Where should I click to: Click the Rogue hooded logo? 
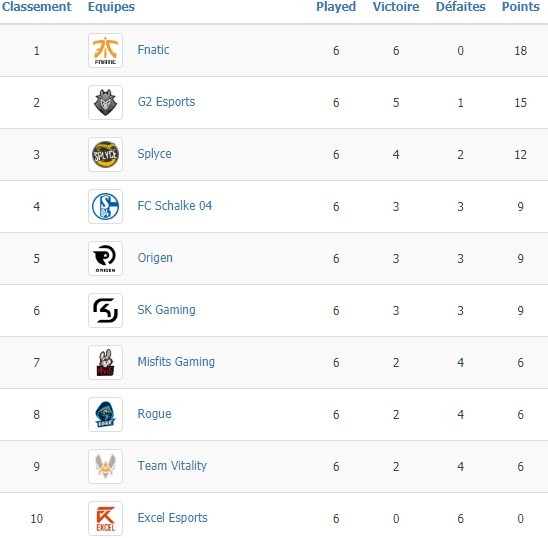(106, 415)
